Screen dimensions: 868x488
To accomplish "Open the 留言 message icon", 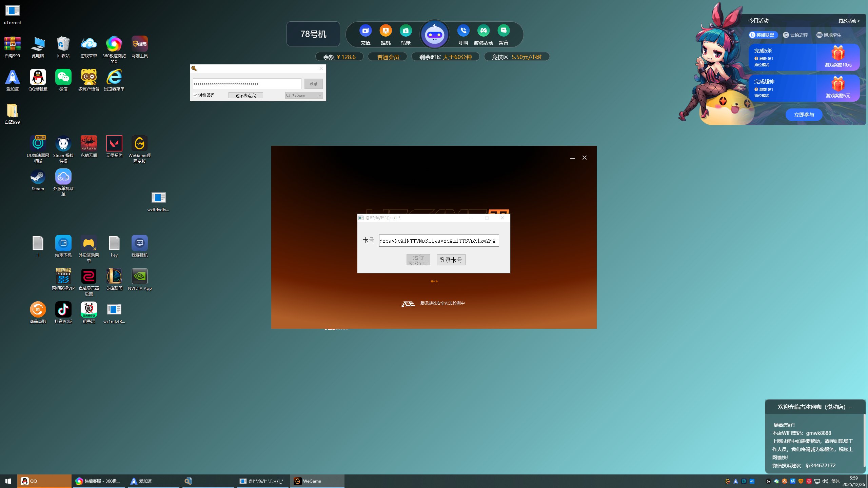I will pyautogui.click(x=504, y=31).
